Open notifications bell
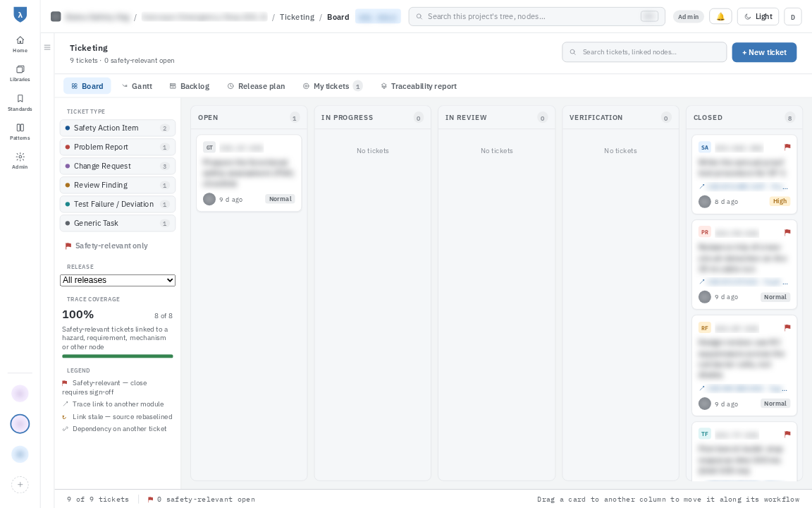This screenshot has height=508, width=812. tap(720, 17)
